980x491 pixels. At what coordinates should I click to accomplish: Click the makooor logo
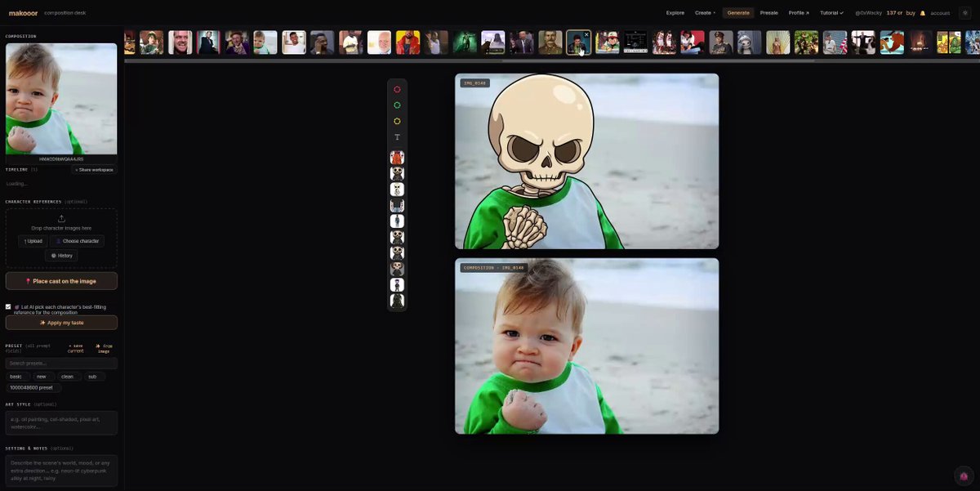[x=23, y=13]
